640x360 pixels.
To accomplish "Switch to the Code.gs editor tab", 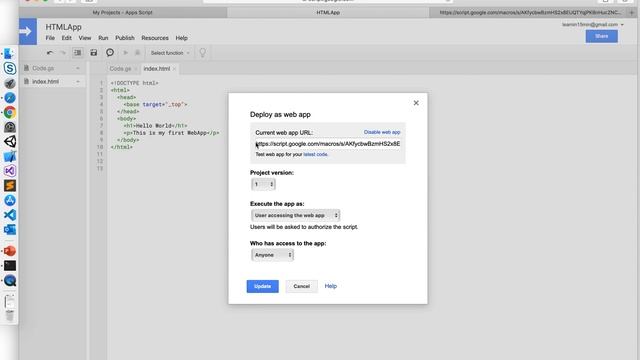I will tap(120, 69).
